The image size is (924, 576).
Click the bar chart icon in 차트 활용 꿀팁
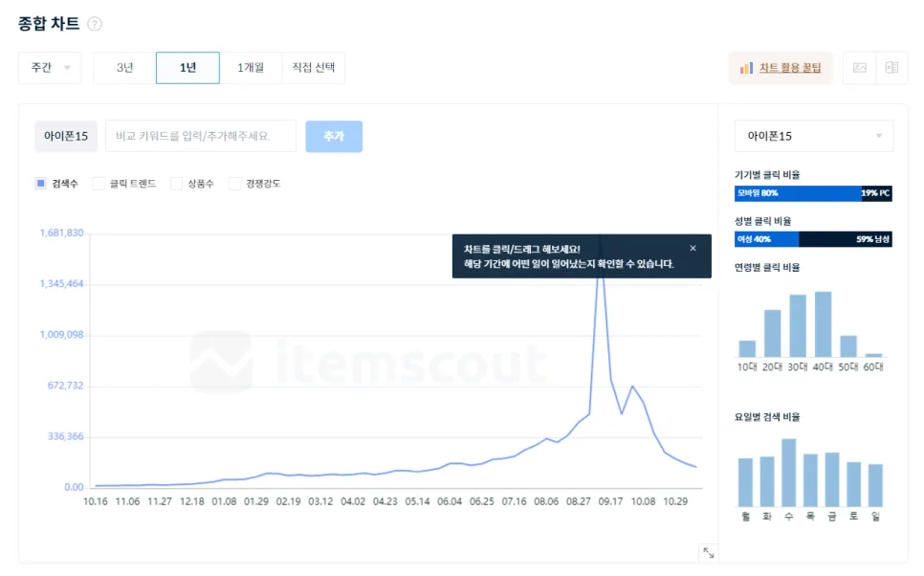(746, 68)
